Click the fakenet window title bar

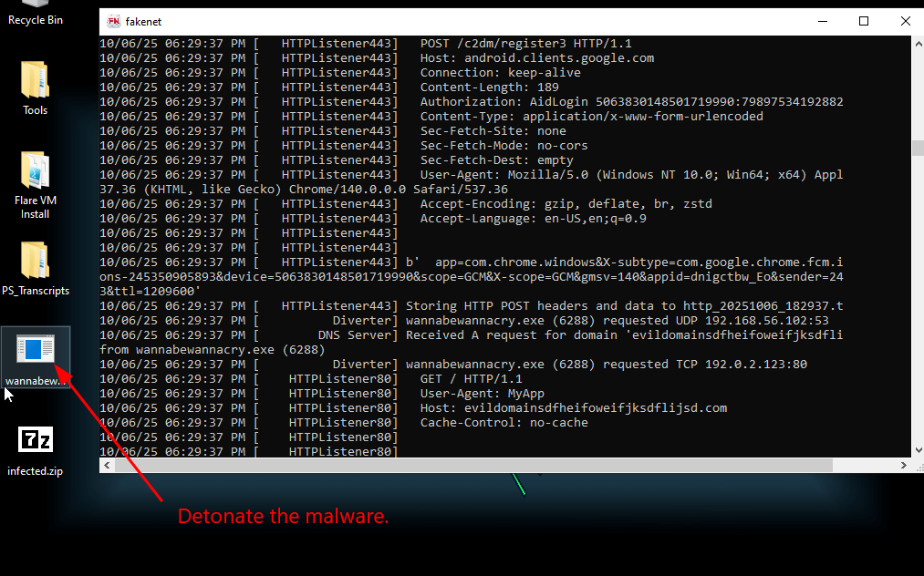click(456, 22)
